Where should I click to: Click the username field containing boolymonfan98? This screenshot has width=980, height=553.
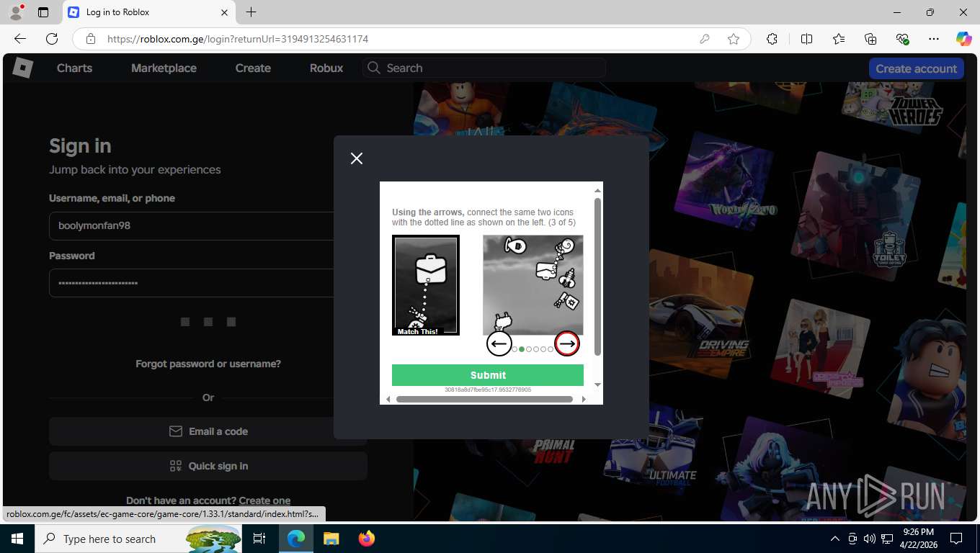[x=192, y=225]
